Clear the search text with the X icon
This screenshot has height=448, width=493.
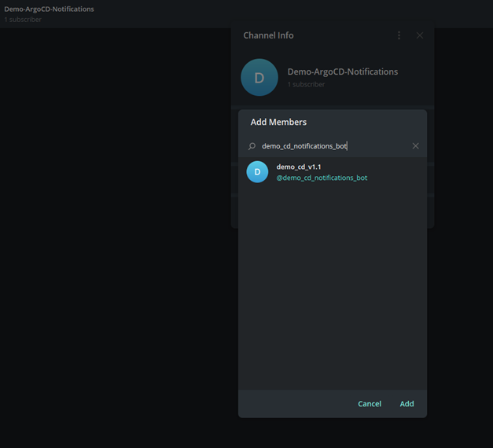click(x=415, y=146)
